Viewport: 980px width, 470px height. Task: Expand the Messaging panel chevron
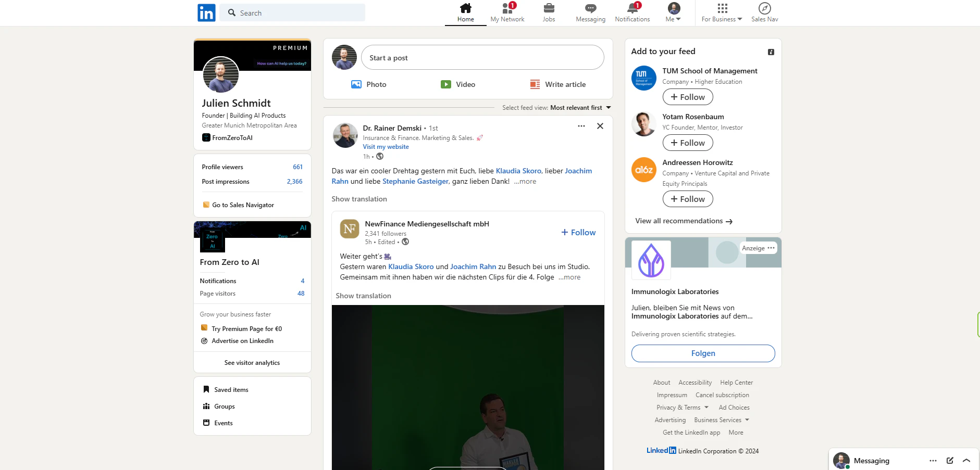[x=966, y=461]
